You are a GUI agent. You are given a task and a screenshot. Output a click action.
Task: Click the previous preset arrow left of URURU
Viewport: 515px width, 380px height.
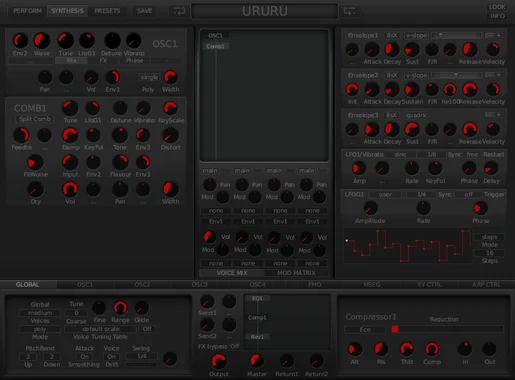coord(179,11)
